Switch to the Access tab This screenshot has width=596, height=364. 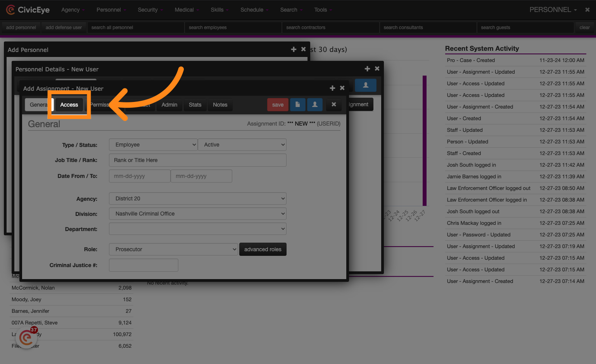[69, 105]
